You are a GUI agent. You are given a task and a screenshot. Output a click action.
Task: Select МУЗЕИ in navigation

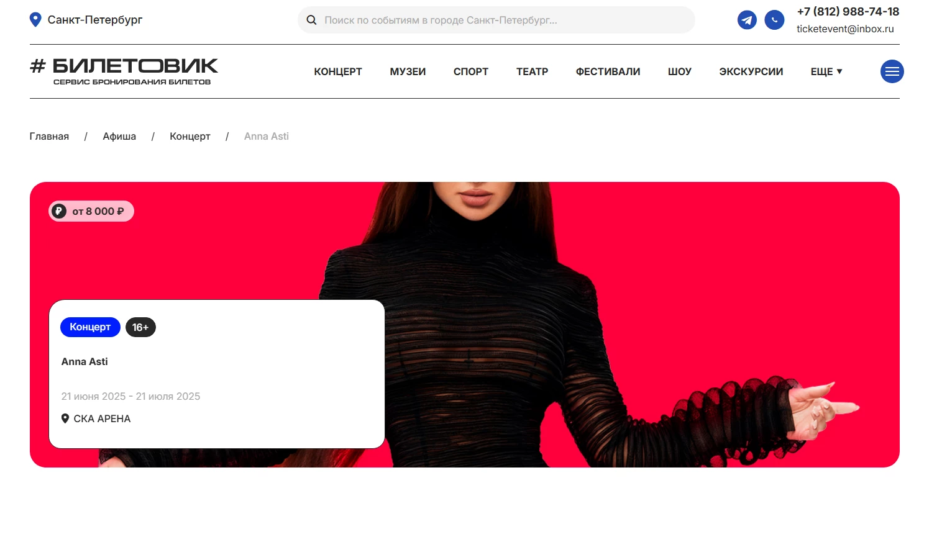[408, 71]
